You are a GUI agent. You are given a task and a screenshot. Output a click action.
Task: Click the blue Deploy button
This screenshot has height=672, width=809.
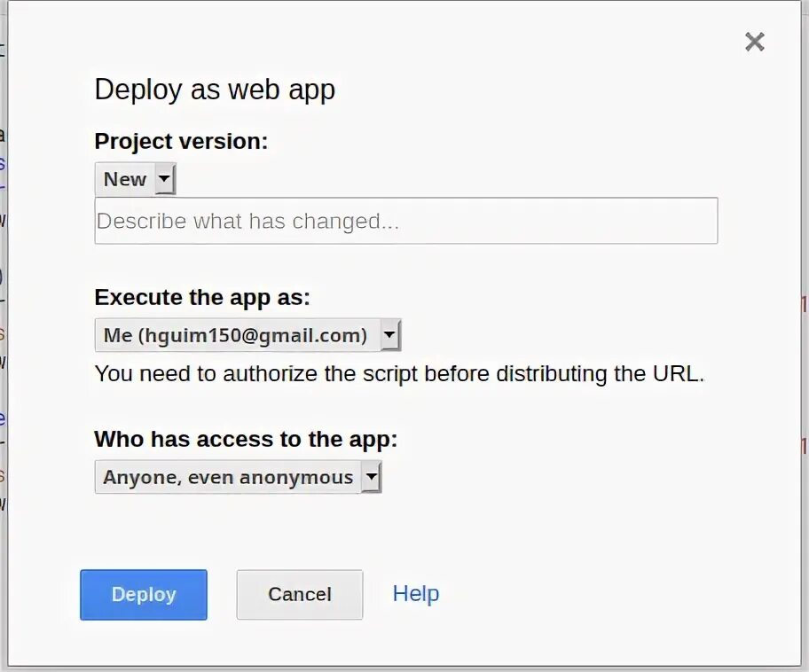(144, 595)
